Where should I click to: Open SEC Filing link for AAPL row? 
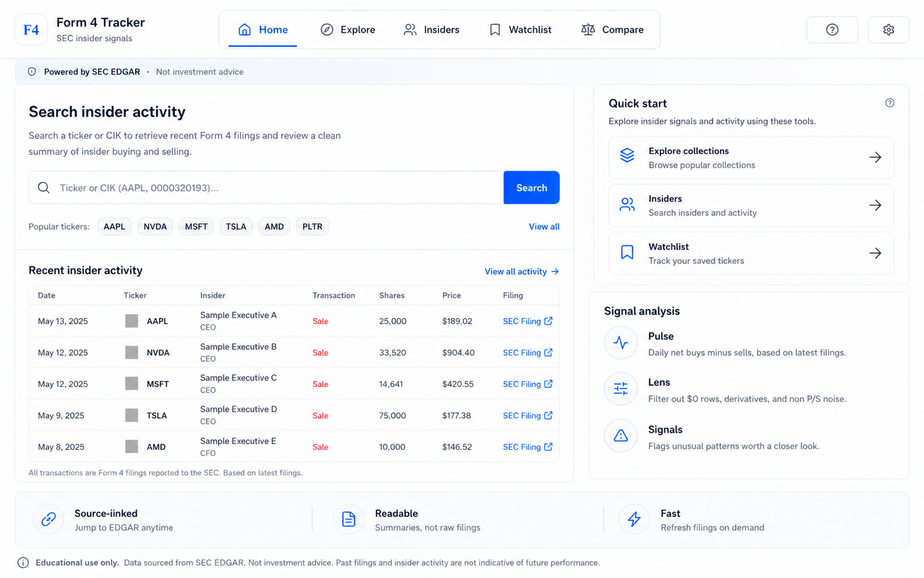(527, 321)
